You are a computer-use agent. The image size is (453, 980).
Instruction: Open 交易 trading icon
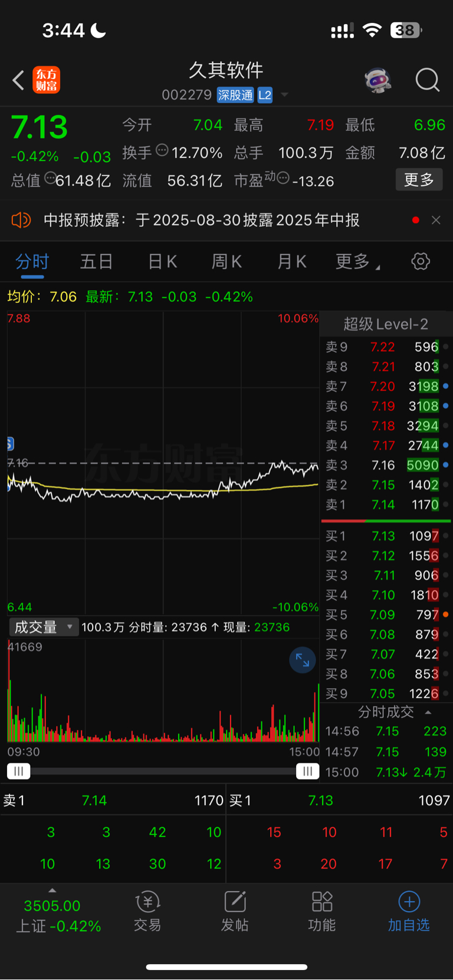(x=147, y=911)
